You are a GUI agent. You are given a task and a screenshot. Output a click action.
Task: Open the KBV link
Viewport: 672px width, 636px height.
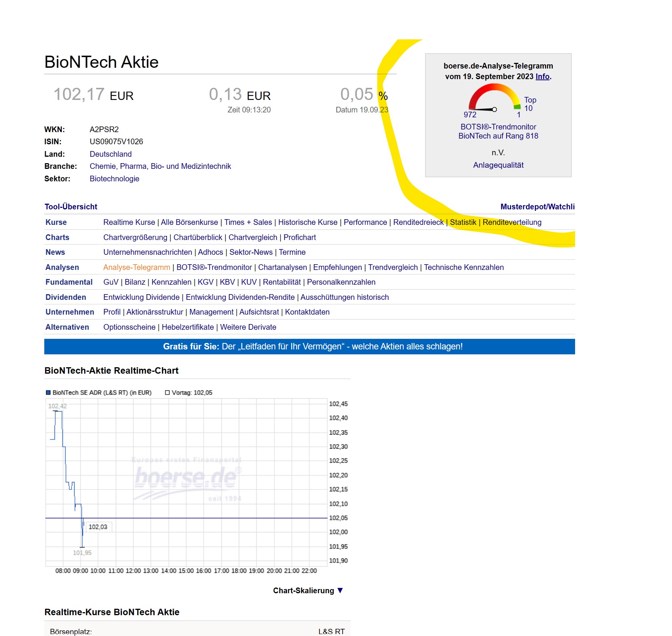[x=228, y=282]
